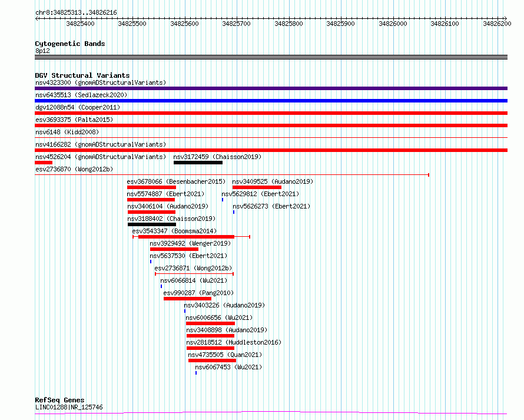Click the blue nsv6435513 variant bar
This screenshot has width=524, height=420.
click(x=271, y=101)
